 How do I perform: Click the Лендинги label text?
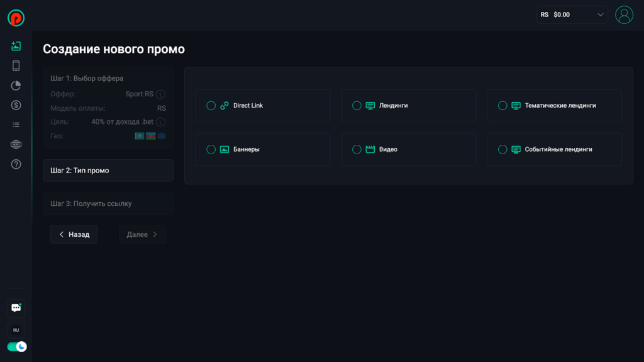(394, 106)
